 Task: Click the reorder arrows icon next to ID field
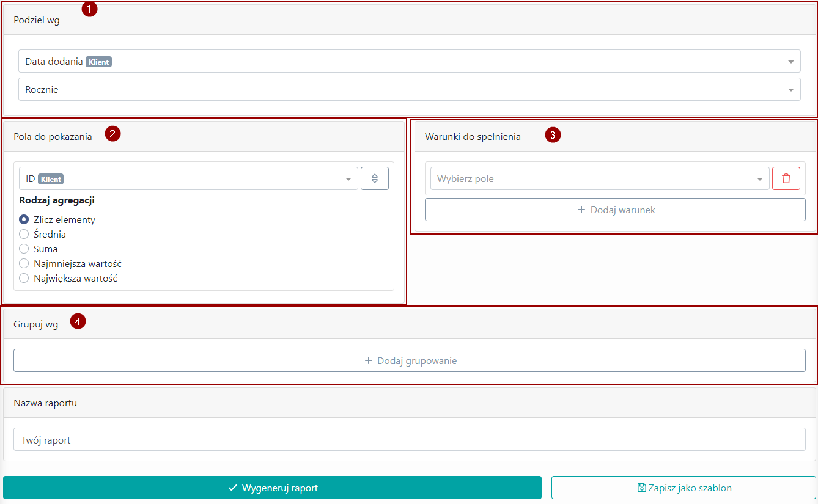click(x=375, y=178)
